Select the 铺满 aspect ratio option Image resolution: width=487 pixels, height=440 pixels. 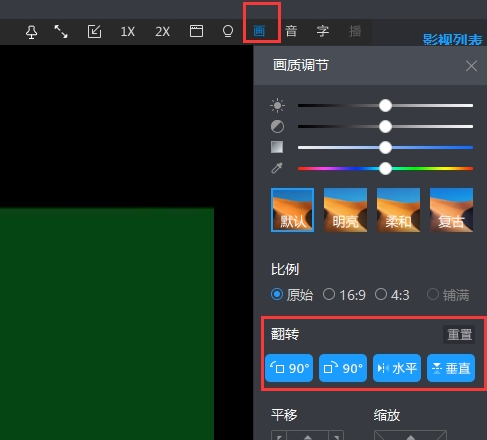click(x=448, y=295)
